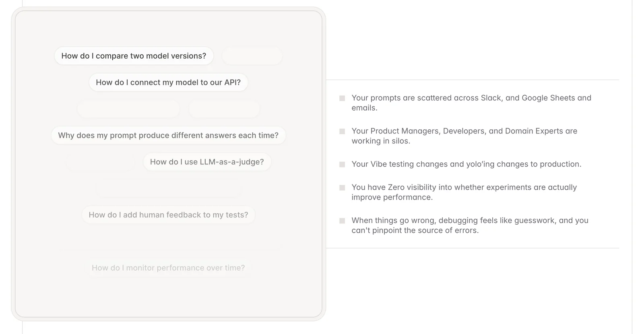Click the bullet icon before "Your Vibe testing changes"
Screen dimensions: 644x334
pos(342,164)
